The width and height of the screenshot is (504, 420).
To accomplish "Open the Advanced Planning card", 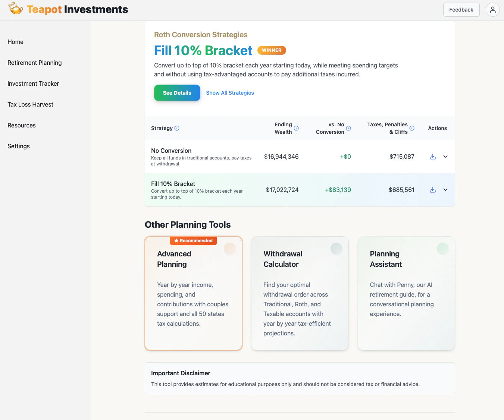I will click(194, 293).
